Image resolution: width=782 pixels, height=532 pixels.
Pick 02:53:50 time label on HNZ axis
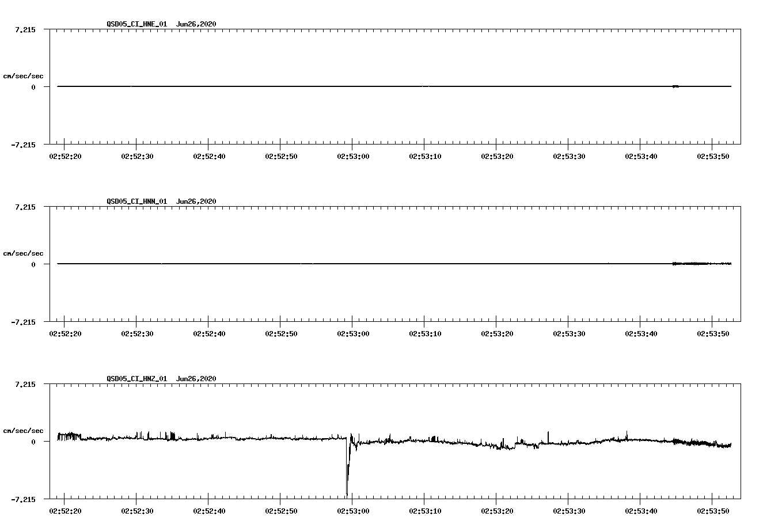tap(713, 511)
